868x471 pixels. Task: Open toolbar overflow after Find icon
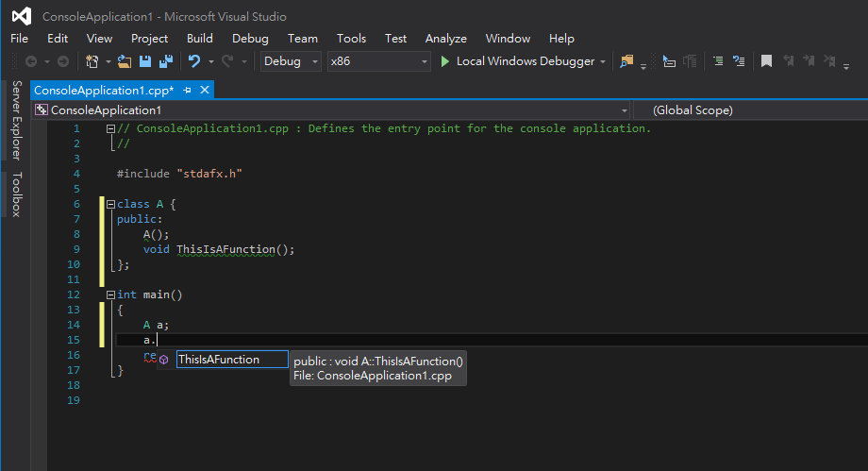tap(643, 66)
